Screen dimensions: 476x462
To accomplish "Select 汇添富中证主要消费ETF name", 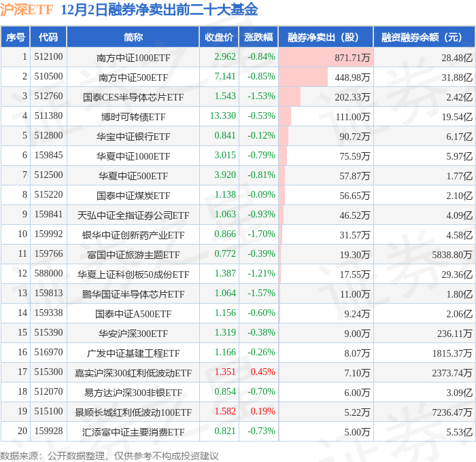I will coord(133,432).
